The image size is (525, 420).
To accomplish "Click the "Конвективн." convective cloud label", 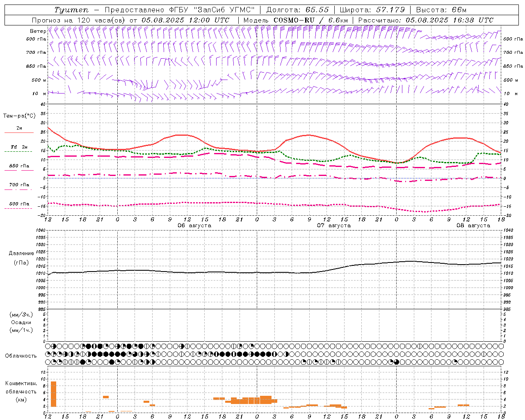I will coord(21,383).
